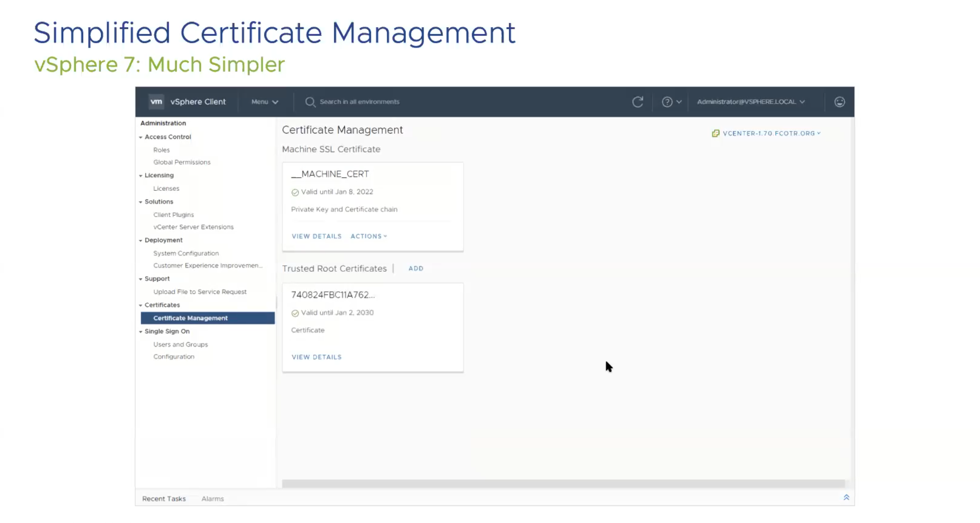Screen dimensions: 980x523
Task: Click the Search in all environments field
Action: pyautogui.click(x=359, y=102)
